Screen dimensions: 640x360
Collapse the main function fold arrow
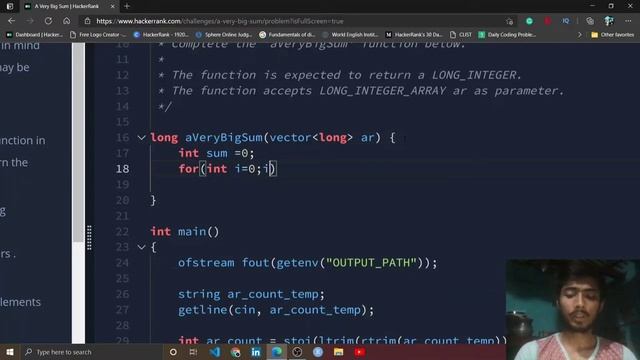pyautogui.click(x=141, y=247)
